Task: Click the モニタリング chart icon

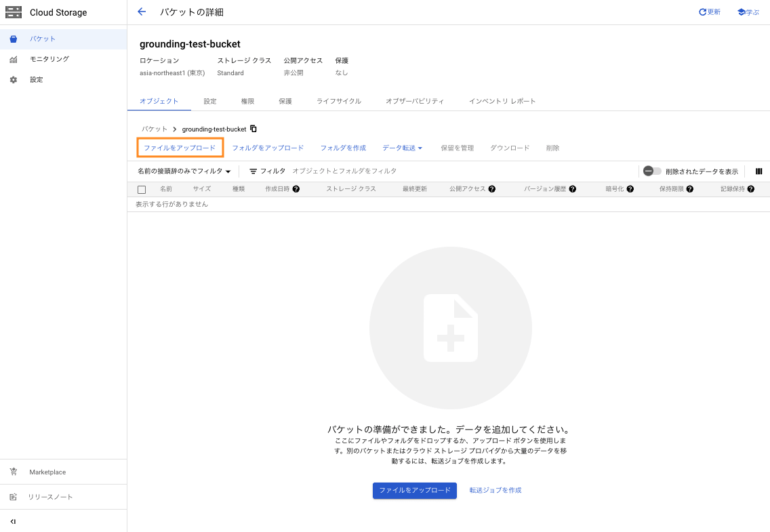Action: pyautogui.click(x=14, y=60)
